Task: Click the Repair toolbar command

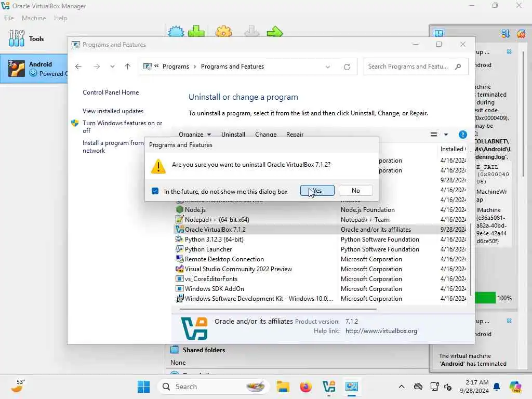Action: 295,135
